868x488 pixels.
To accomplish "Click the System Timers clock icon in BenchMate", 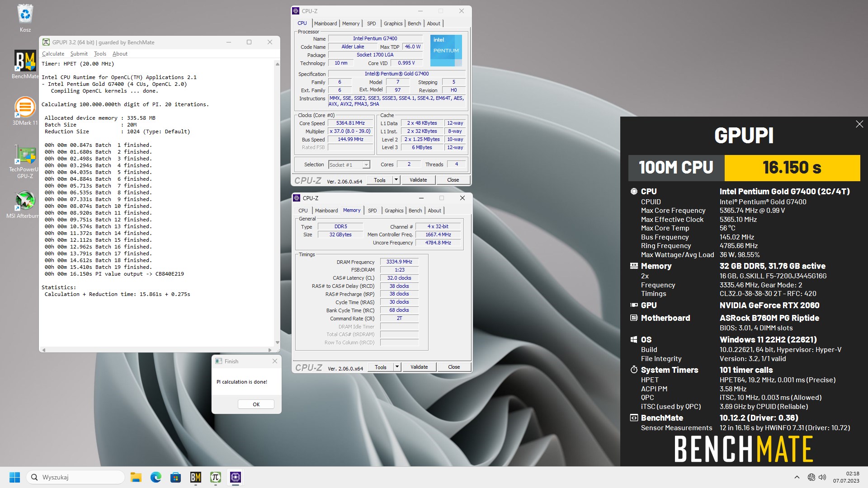I will (x=634, y=370).
